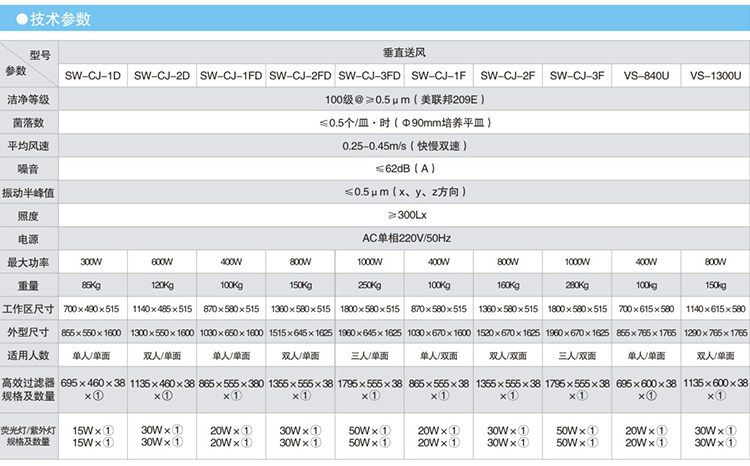Select the 电源 row label

(x=28, y=239)
